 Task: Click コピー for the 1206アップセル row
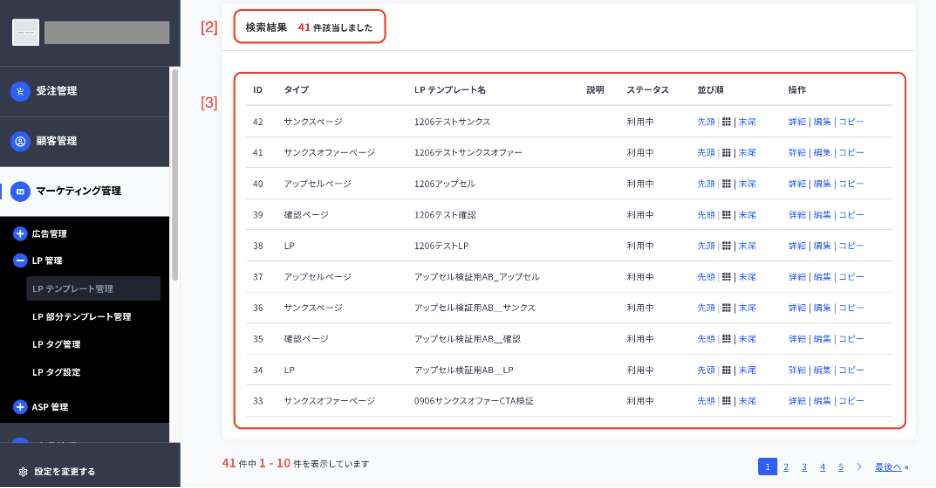pyautogui.click(x=851, y=184)
